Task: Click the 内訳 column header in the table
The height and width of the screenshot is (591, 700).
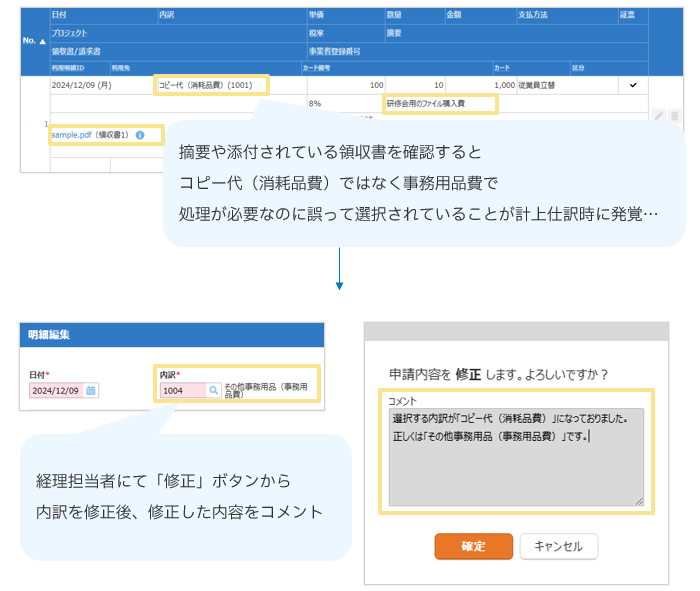Action: coord(167,15)
